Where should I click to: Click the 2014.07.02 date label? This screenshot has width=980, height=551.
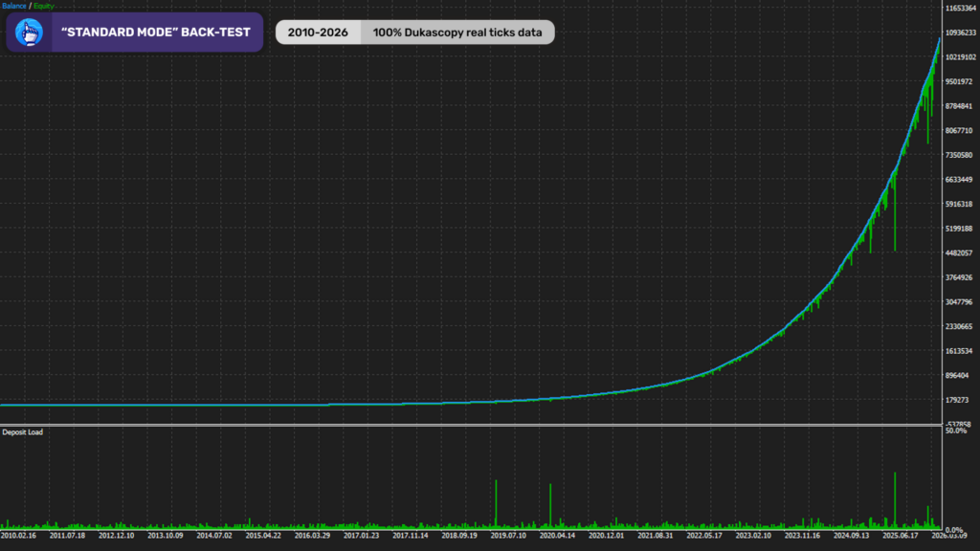point(214,536)
